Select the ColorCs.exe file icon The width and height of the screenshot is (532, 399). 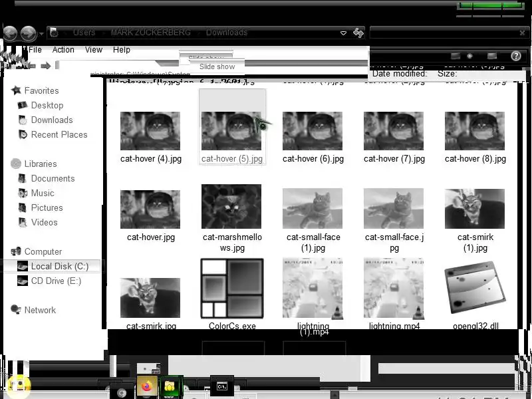pos(232,289)
